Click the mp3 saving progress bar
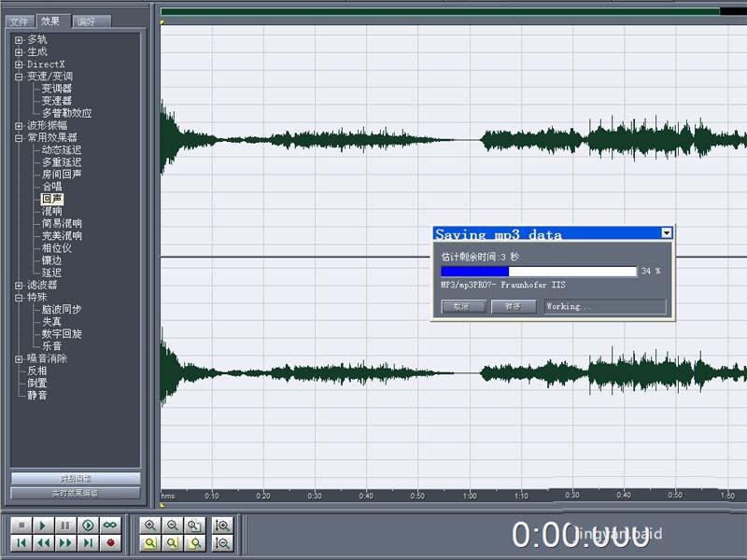Screen dimensions: 747x560 (x=537, y=271)
